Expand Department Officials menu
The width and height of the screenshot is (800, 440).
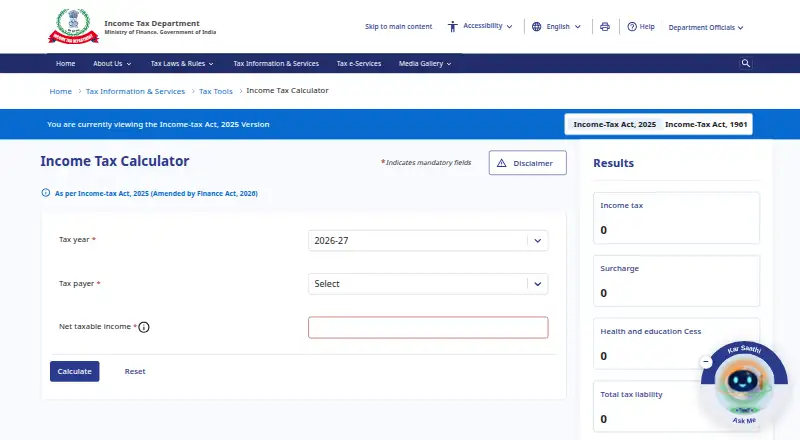click(x=706, y=28)
